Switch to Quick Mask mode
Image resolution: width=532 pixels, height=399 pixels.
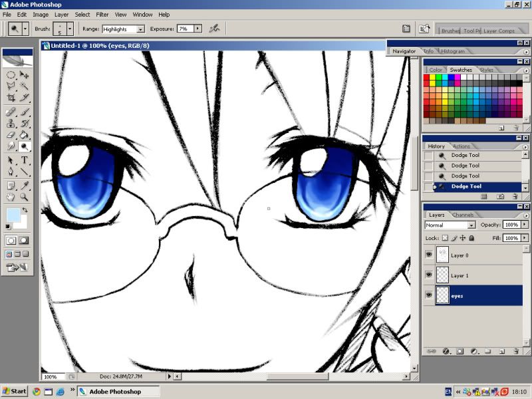24,241
